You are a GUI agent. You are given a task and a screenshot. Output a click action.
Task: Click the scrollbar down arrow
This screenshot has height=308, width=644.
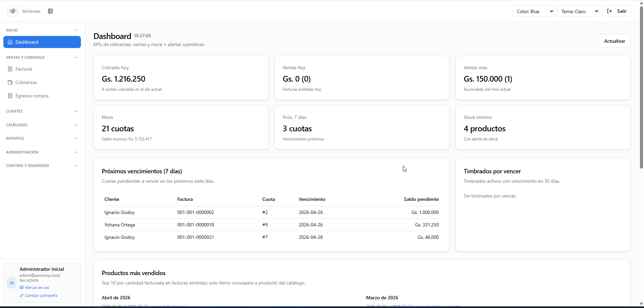tap(641, 304)
